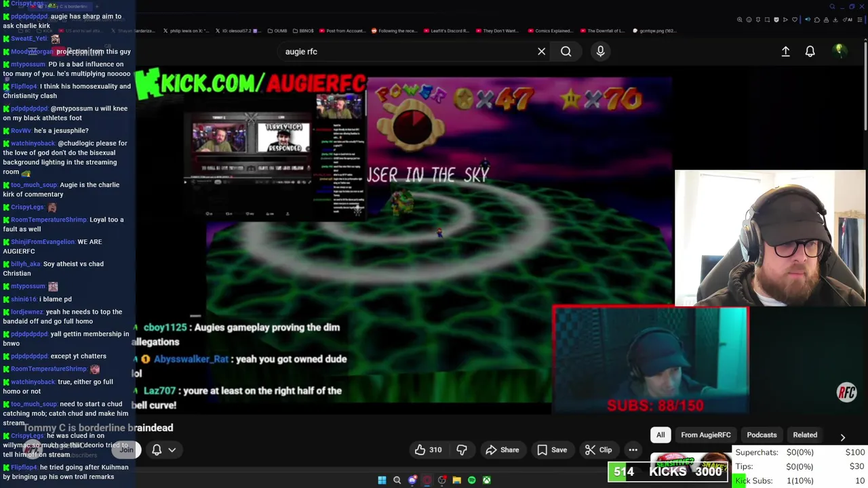868x488 pixels.
Task: Start voice search with the microphone
Action: (x=600, y=52)
